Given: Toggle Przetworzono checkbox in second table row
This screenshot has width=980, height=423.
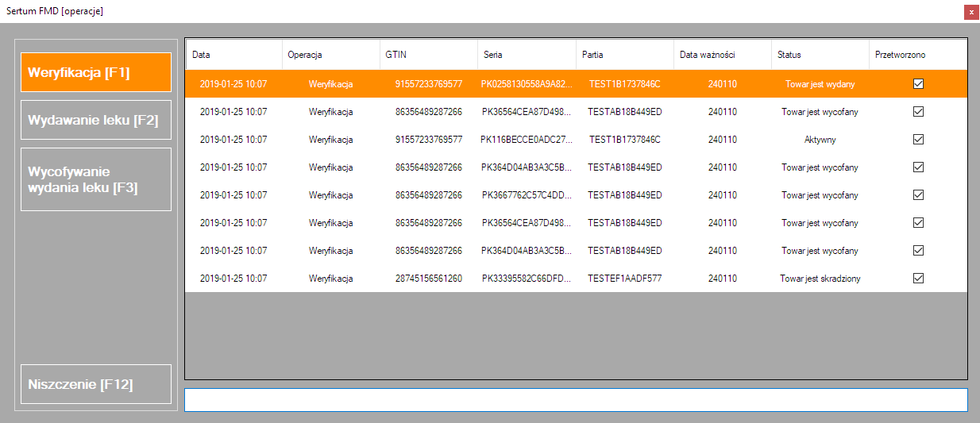Looking at the screenshot, I should point(918,112).
